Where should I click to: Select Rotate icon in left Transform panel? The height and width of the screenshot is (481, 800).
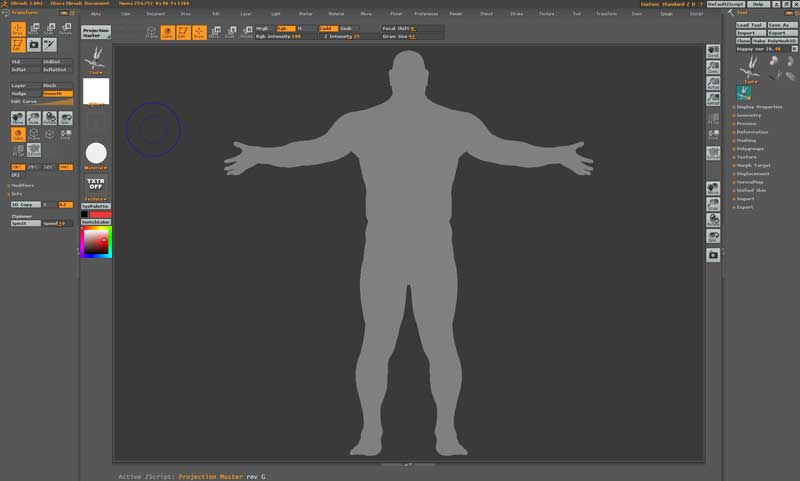(65, 29)
